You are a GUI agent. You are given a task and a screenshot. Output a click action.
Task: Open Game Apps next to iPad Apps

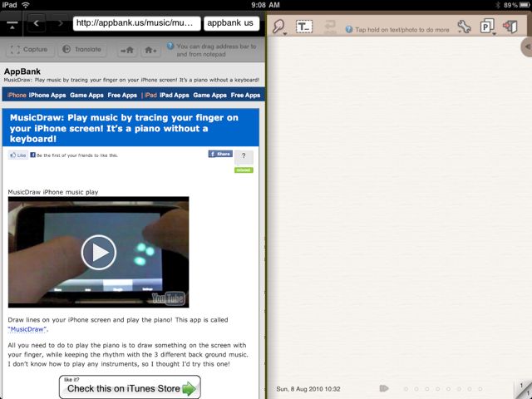pyautogui.click(x=209, y=96)
